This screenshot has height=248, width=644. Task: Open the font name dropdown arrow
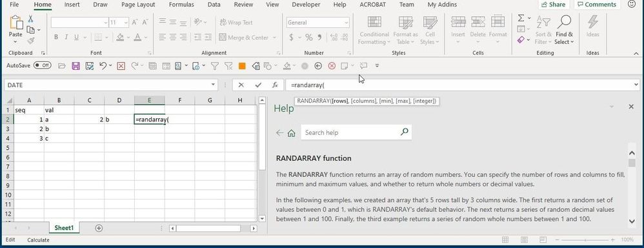pos(106,23)
